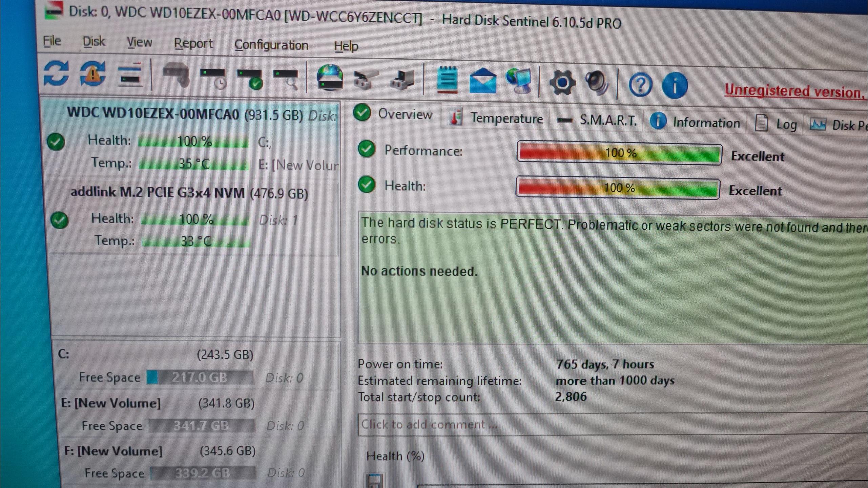868x488 pixels.
Task: Click the '765 days, 7 hours' value
Action: point(605,364)
